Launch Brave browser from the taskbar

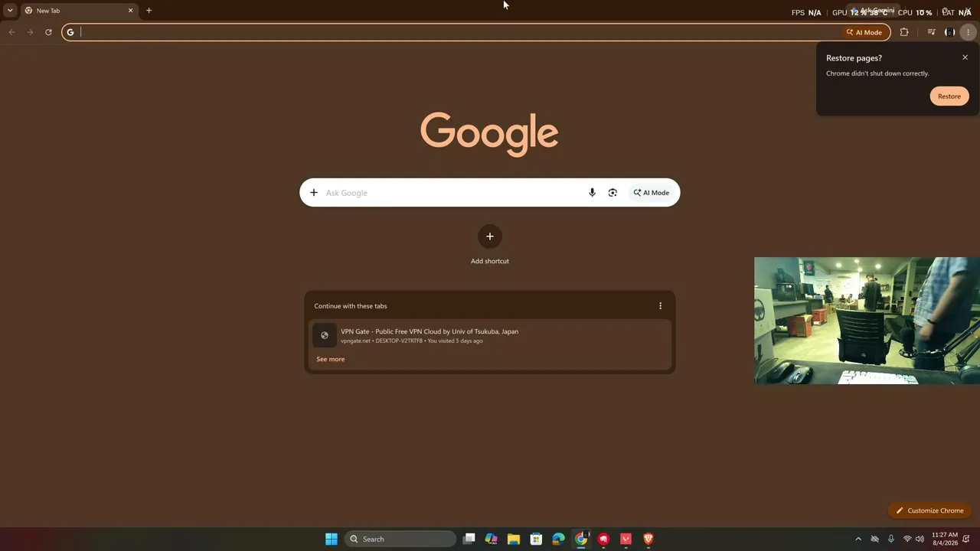(648, 539)
